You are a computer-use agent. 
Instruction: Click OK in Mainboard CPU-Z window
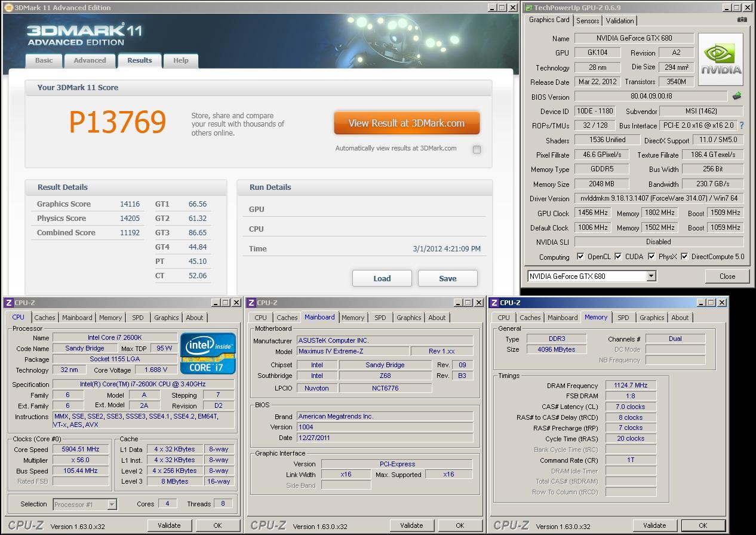pos(460,525)
